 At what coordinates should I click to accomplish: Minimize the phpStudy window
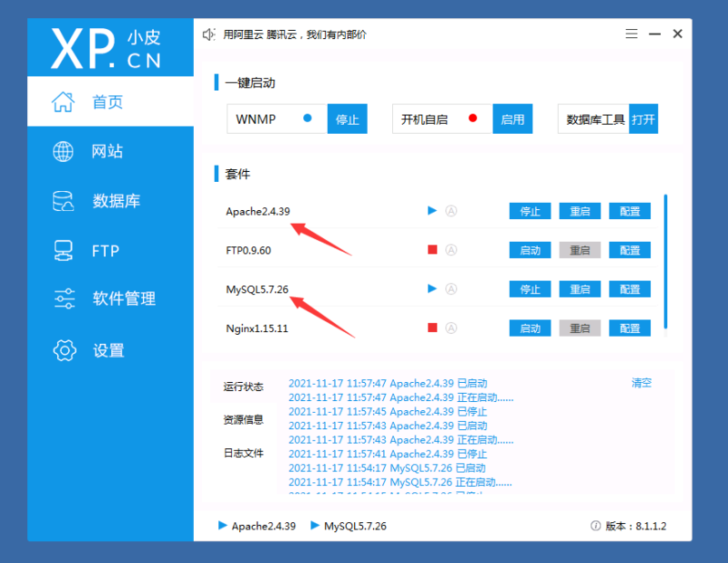[x=654, y=34]
